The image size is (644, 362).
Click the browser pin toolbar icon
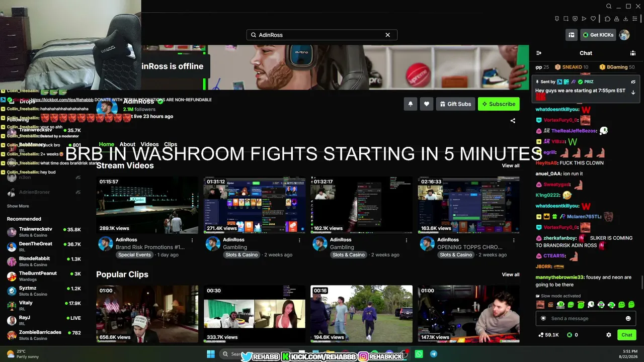557,19
